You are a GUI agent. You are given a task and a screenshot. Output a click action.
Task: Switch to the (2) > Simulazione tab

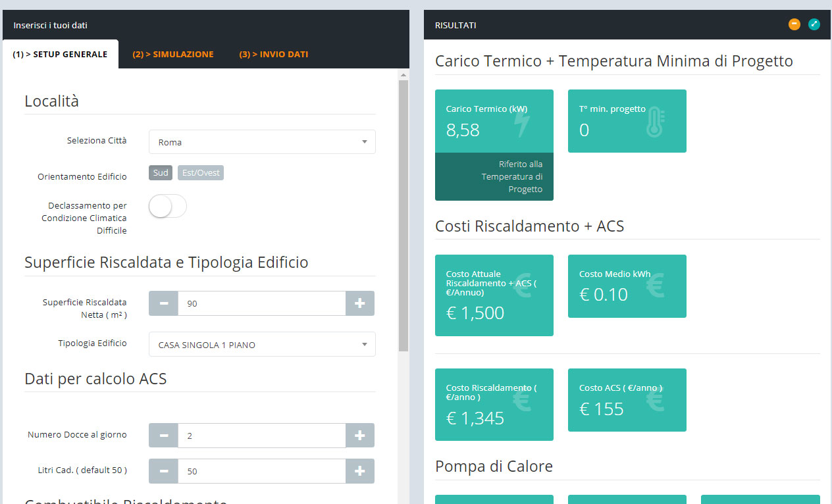(173, 55)
